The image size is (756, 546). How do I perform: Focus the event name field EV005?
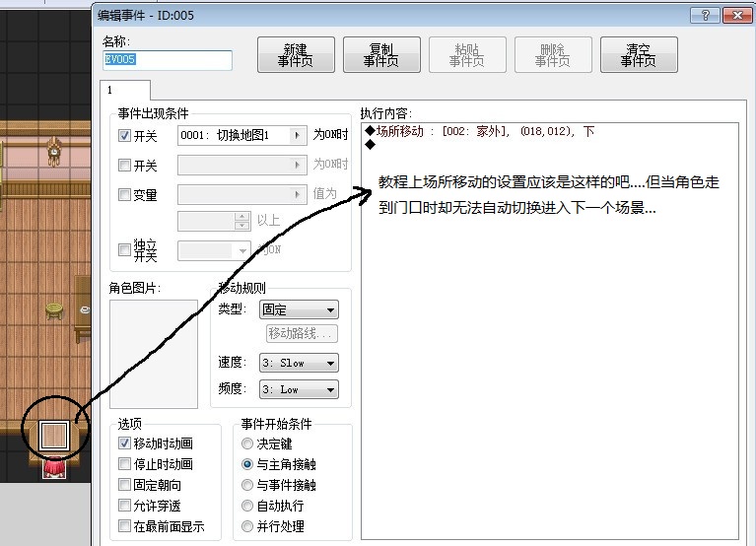168,60
